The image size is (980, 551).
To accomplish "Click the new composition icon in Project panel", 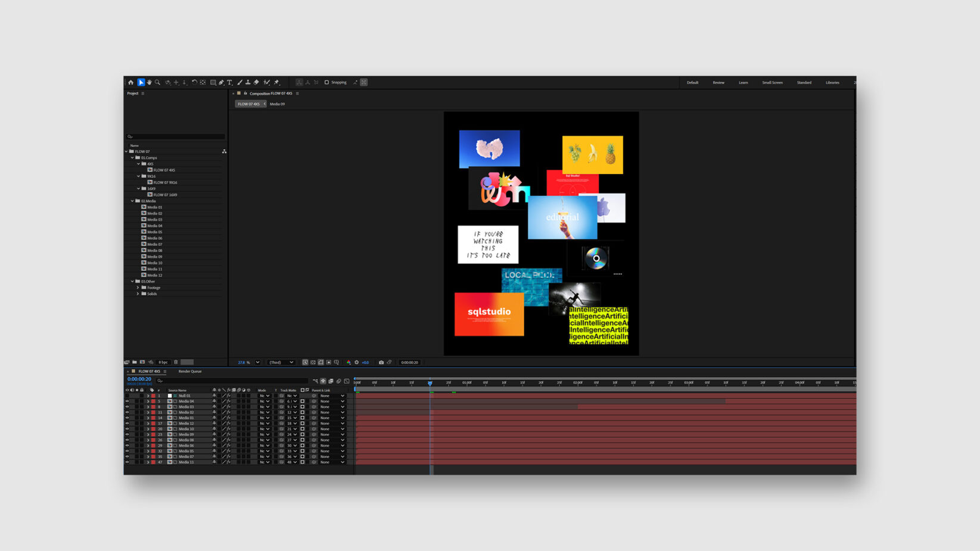I will [142, 362].
